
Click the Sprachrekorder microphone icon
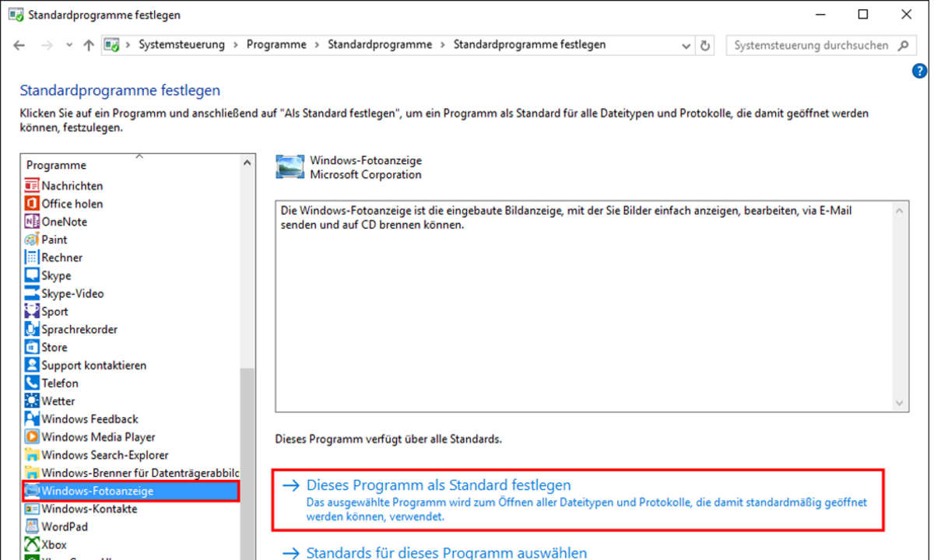pyautogui.click(x=32, y=329)
